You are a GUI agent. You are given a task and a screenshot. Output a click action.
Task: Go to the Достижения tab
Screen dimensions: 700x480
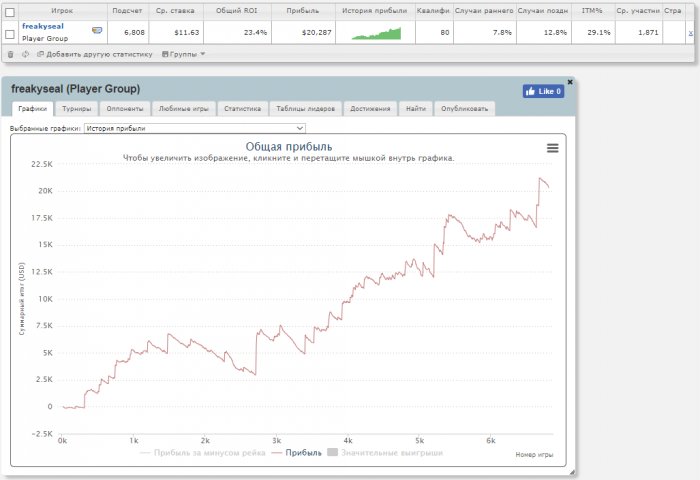point(370,109)
